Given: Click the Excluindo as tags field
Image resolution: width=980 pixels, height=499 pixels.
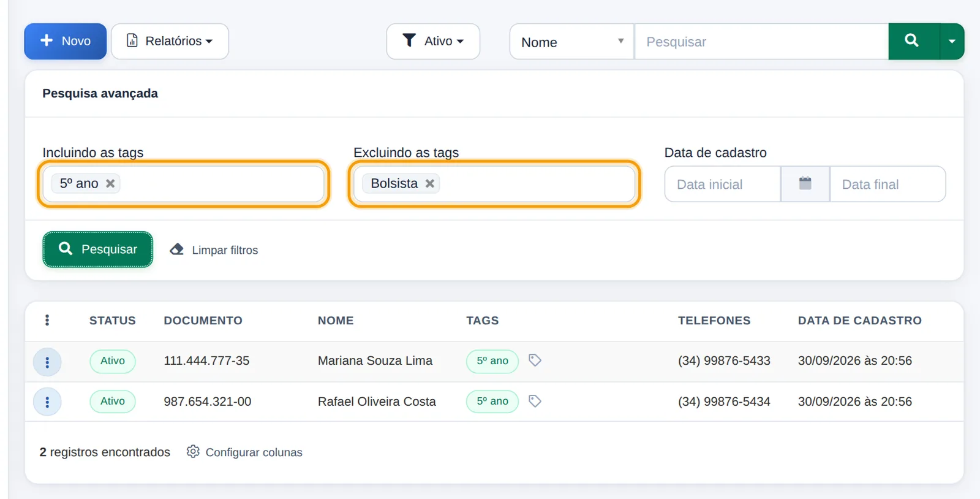Looking at the screenshot, I should tap(494, 184).
